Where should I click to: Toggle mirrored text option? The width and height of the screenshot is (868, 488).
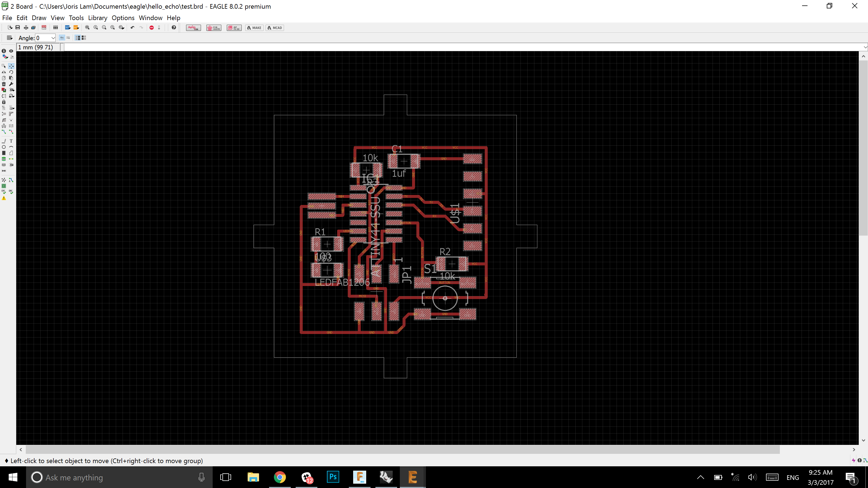coord(68,38)
